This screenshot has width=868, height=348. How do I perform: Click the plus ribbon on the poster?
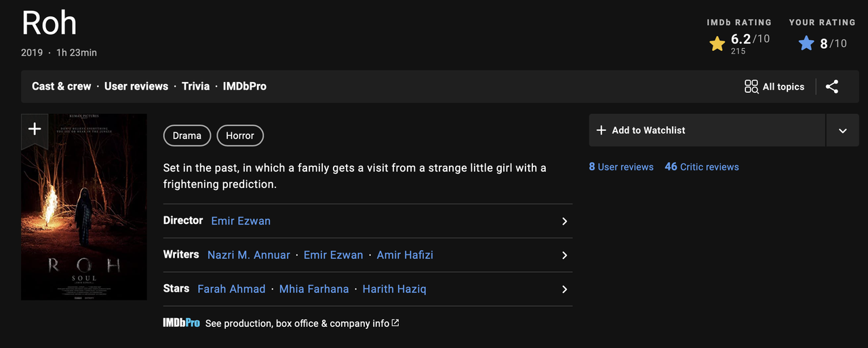[35, 129]
